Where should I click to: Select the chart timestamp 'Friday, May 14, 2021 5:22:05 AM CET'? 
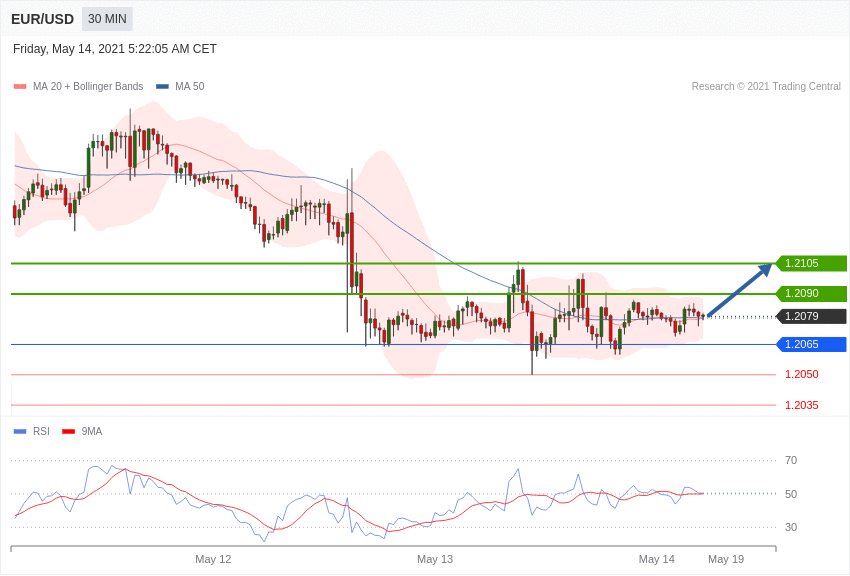pos(115,49)
